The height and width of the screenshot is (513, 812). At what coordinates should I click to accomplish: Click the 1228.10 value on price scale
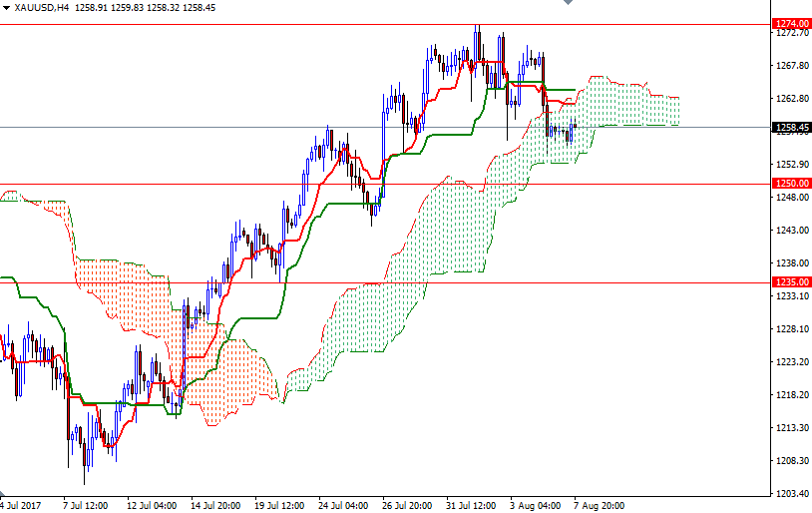coord(791,328)
